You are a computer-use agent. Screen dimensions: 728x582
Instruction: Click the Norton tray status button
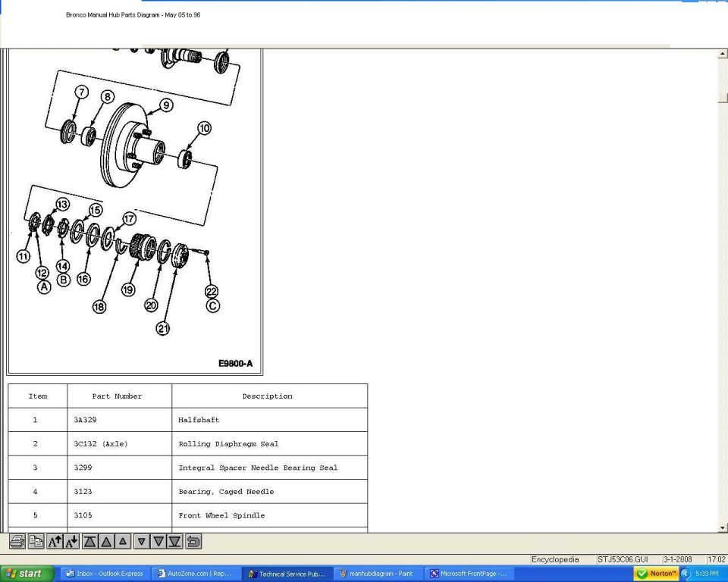[x=656, y=574]
